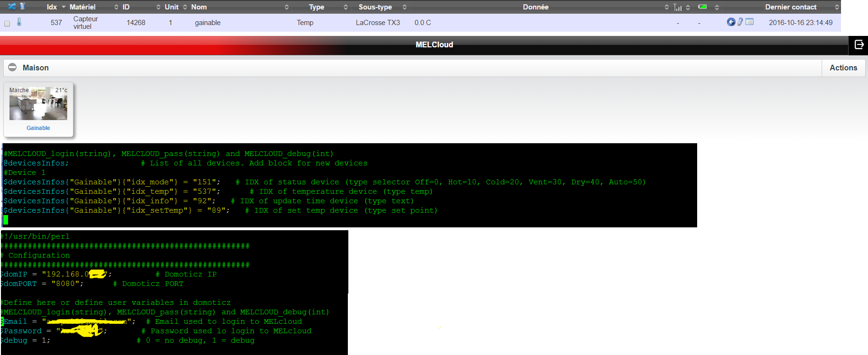Click the Maison building title
This screenshot has width=868, height=355.
[x=35, y=68]
